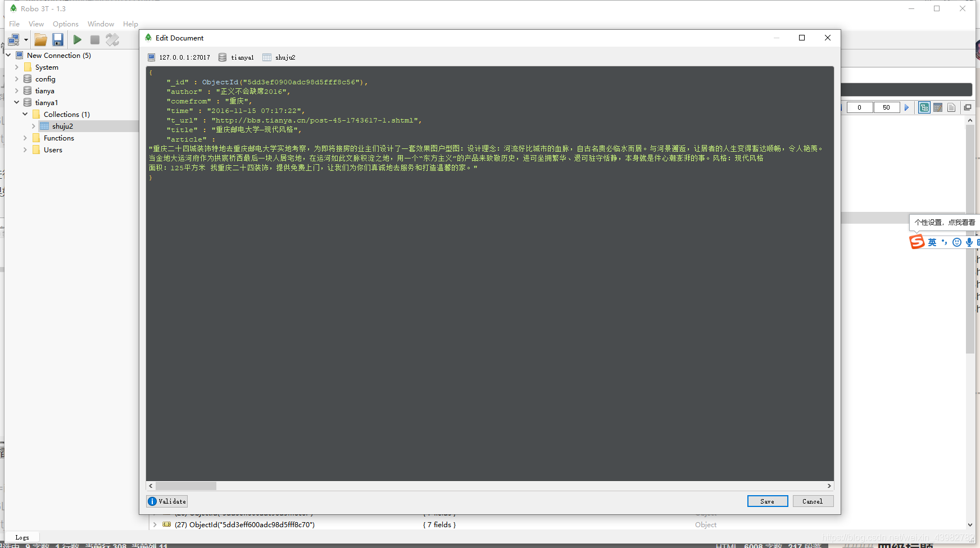Expand the shuju2 collection

point(34,126)
